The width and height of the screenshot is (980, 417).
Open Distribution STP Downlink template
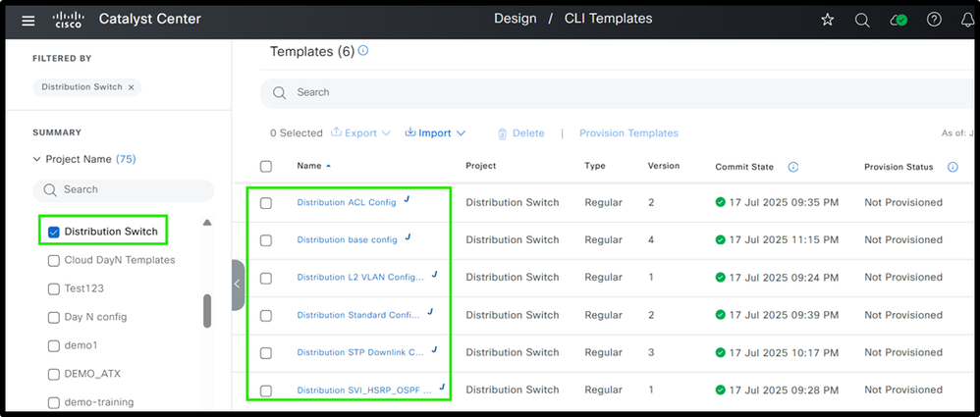tap(360, 352)
